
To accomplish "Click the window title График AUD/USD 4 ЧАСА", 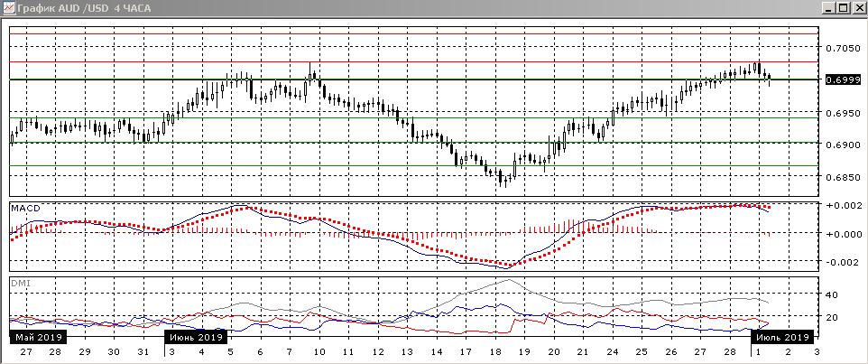I will [83, 8].
